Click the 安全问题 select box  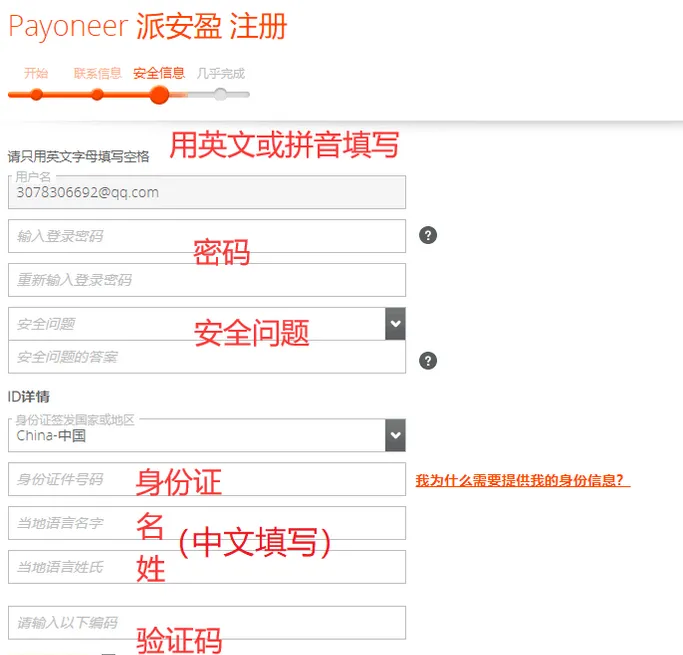click(207, 324)
